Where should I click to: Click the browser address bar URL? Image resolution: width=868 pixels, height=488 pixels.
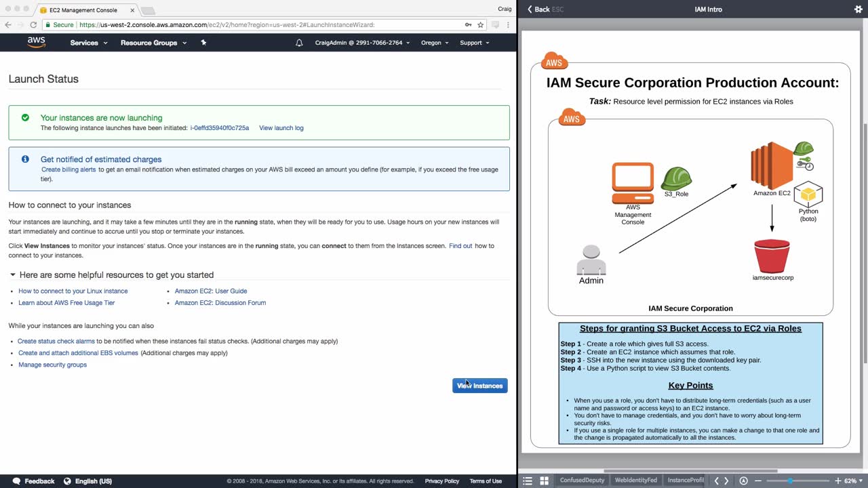227,24
